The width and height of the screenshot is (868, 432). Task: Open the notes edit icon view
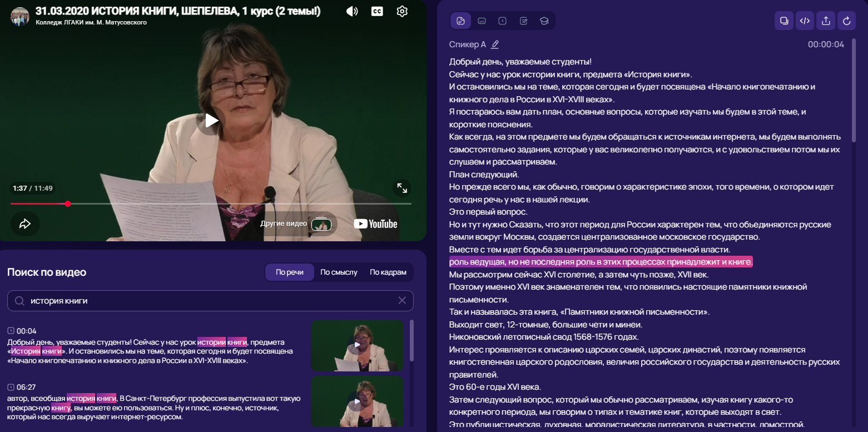pos(523,21)
